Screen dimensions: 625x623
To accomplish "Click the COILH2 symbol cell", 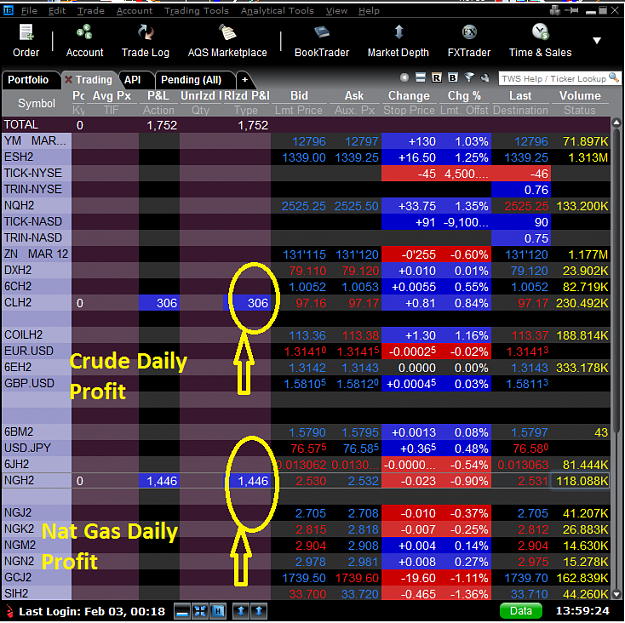I will 37,335.
